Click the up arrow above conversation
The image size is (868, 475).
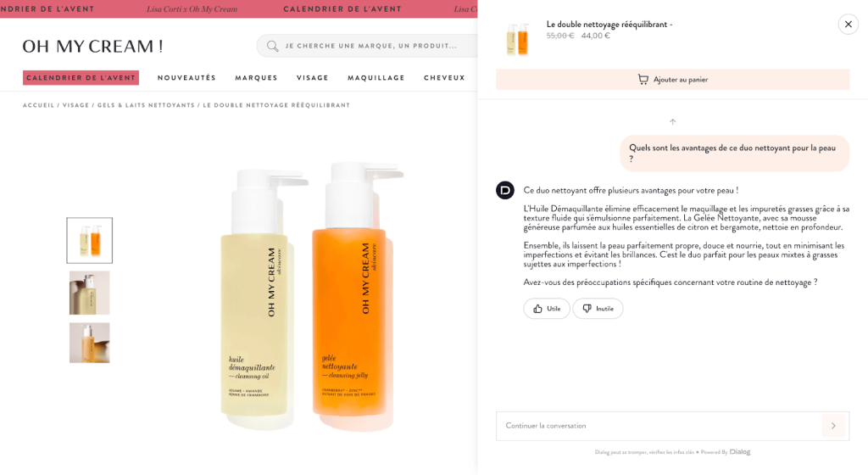tap(672, 122)
